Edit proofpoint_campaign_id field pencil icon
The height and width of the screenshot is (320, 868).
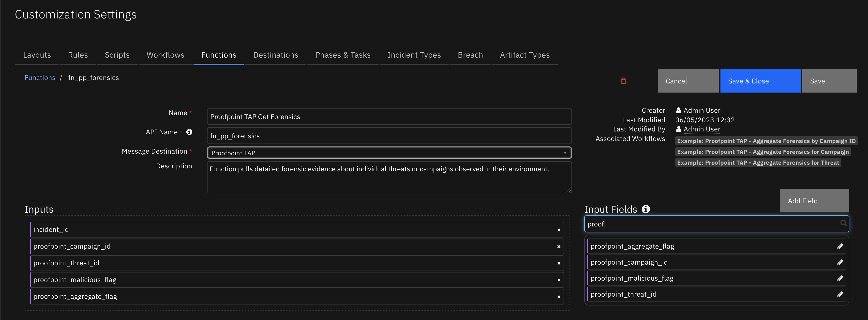pyautogui.click(x=840, y=262)
